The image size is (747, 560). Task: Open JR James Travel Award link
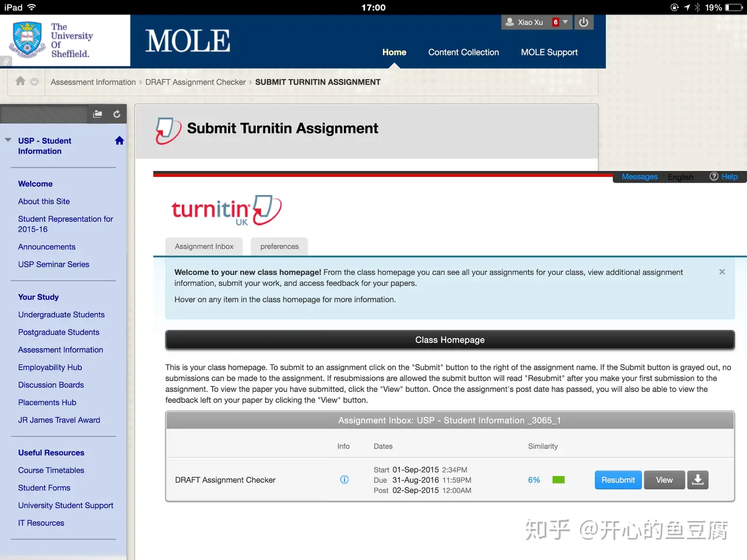59,421
